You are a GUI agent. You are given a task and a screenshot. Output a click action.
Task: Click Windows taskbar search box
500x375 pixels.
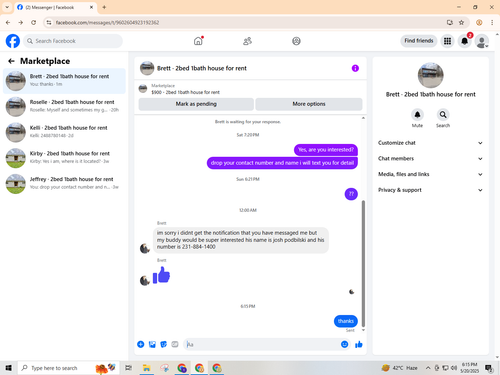click(x=68, y=368)
